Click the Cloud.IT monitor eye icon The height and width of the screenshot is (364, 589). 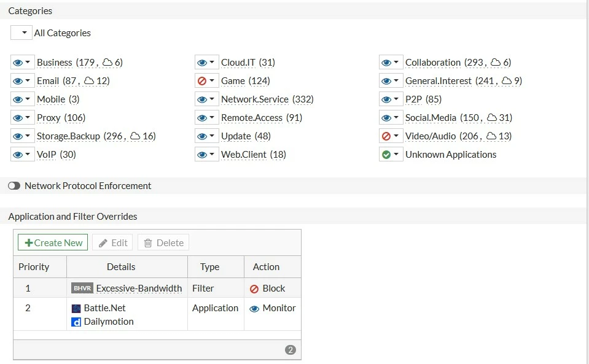click(202, 62)
